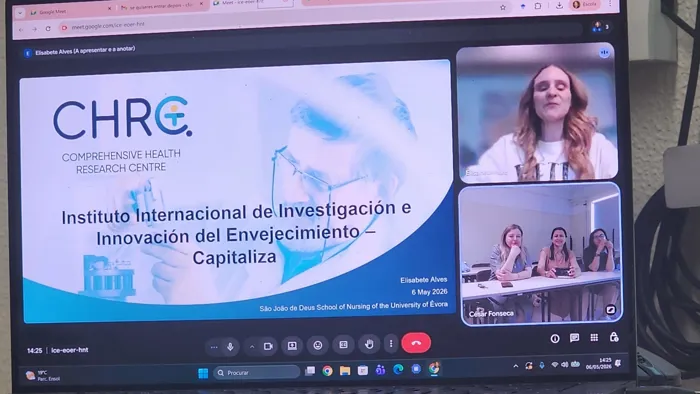Open meeting details info icon
Screen dimensions: 700x394
tap(555, 339)
